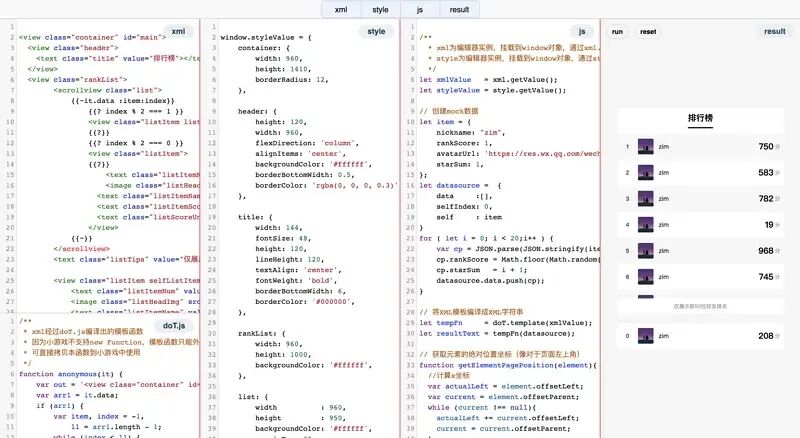Select score 968 in ranking list
This screenshot has height=438, width=800.
(x=766, y=251)
